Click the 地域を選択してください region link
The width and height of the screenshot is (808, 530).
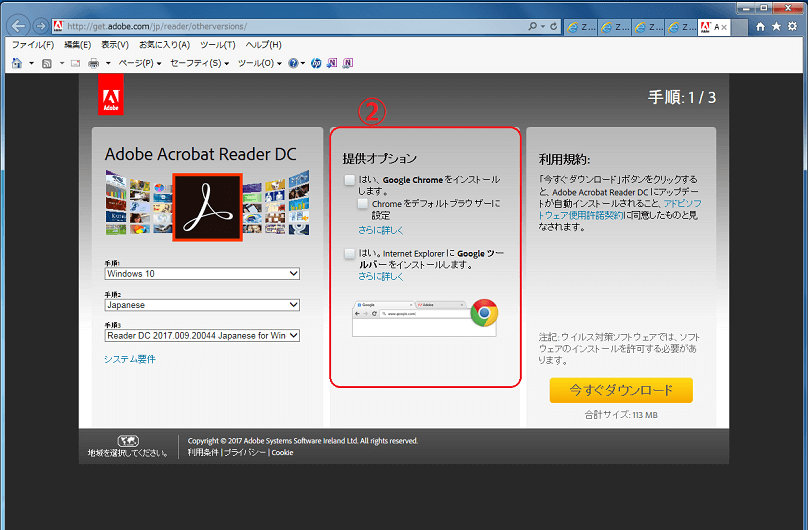pos(128,453)
